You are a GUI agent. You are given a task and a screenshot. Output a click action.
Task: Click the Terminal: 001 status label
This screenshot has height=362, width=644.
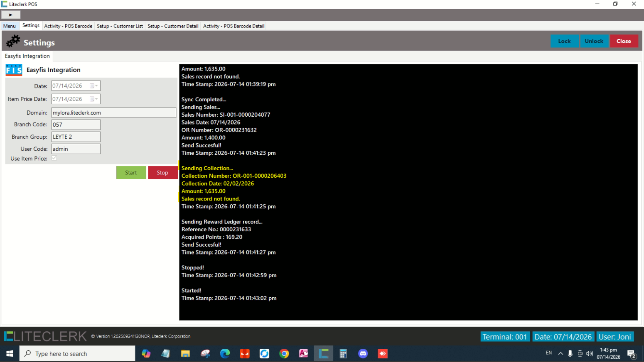[505, 337]
